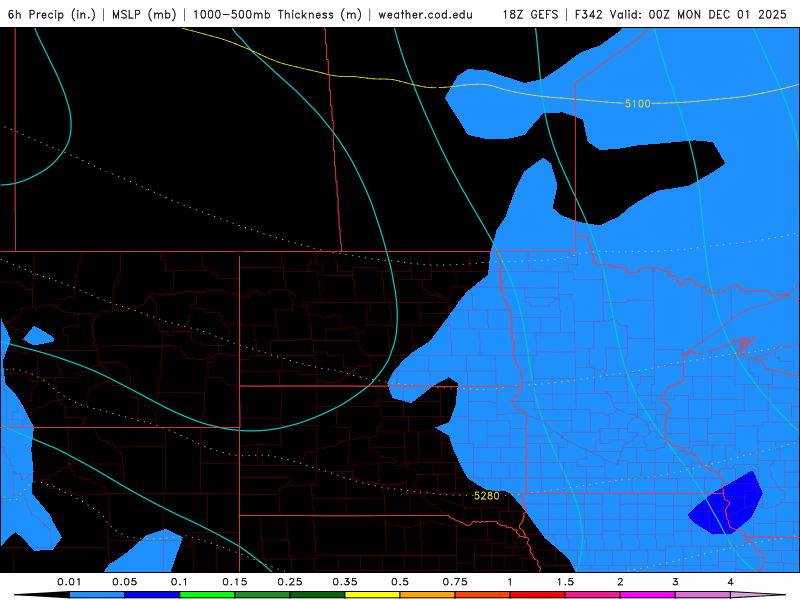Click the orange 0.5 legend swatch
This screenshot has width=800, height=600.
tap(428, 595)
